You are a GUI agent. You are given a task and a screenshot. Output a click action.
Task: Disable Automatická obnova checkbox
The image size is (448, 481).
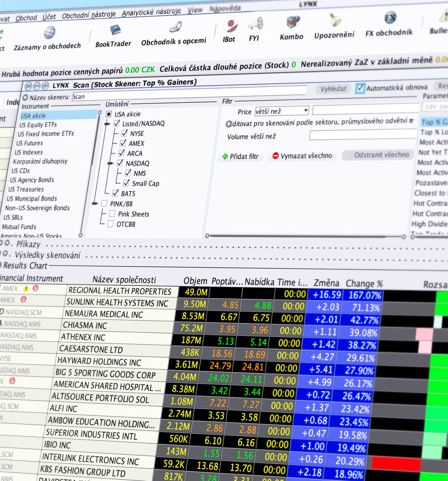coord(360,88)
